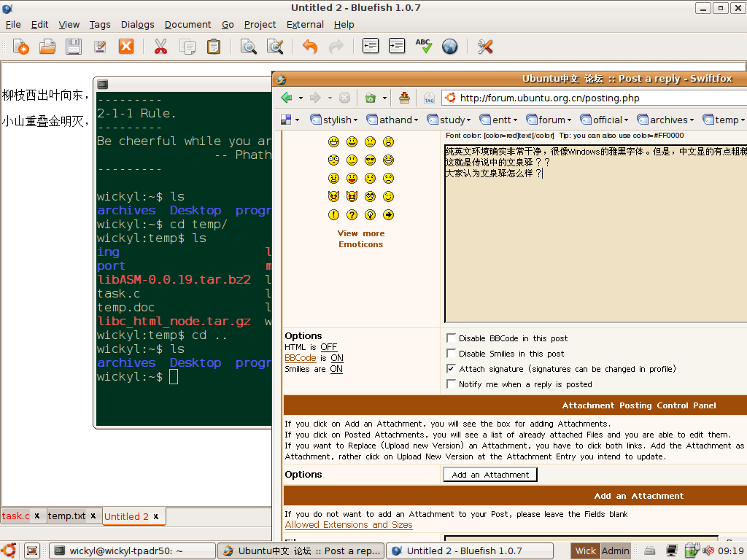Close the Untitled 2 tab
Screen dimensions: 747x560
156,516
